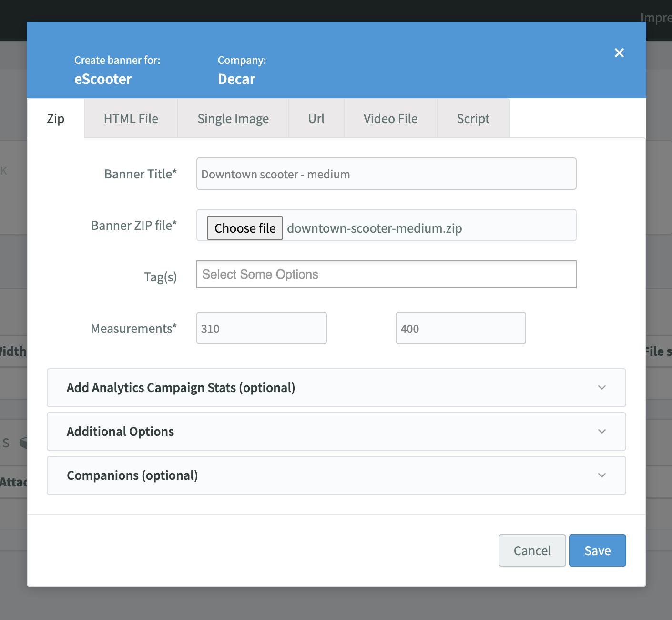Select the Single Image tab

(x=233, y=119)
